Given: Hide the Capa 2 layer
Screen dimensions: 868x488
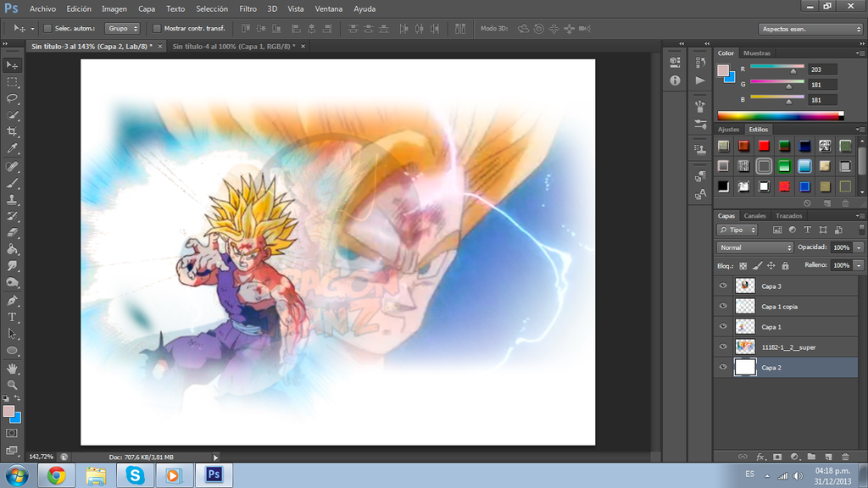Looking at the screenshot, I should point(723,367).
